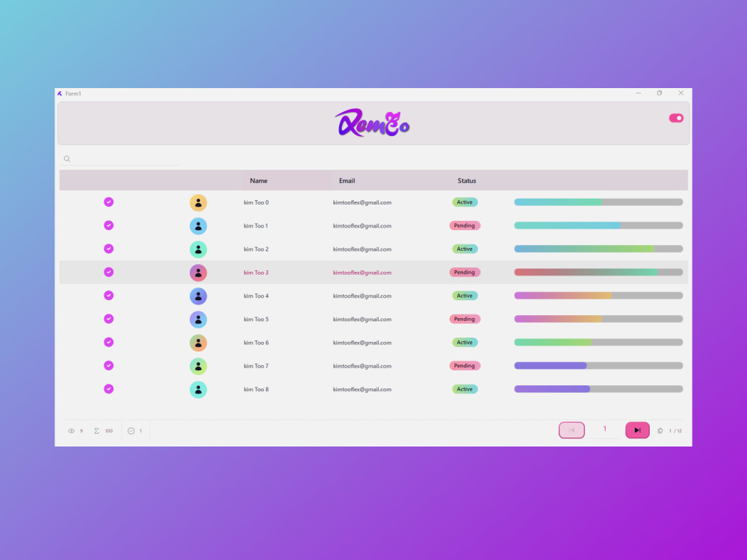This screenshot has height=560, width=747.
Task: Uncheck the kim Too 7 row checkbox
Action: tap(108, 365)
